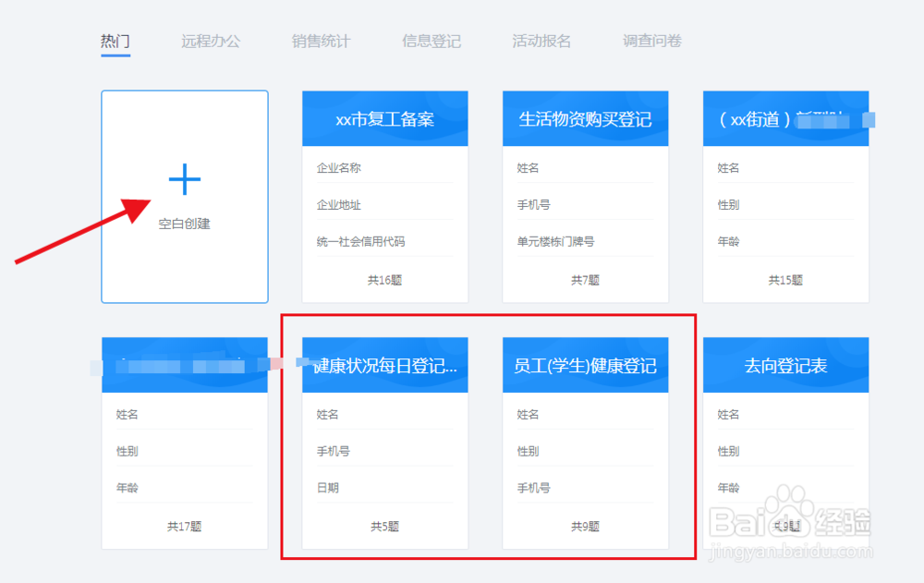The image size is (924, 583).
Task: Click the 统一社会信用代码 field row
Action: pos(359,241)
